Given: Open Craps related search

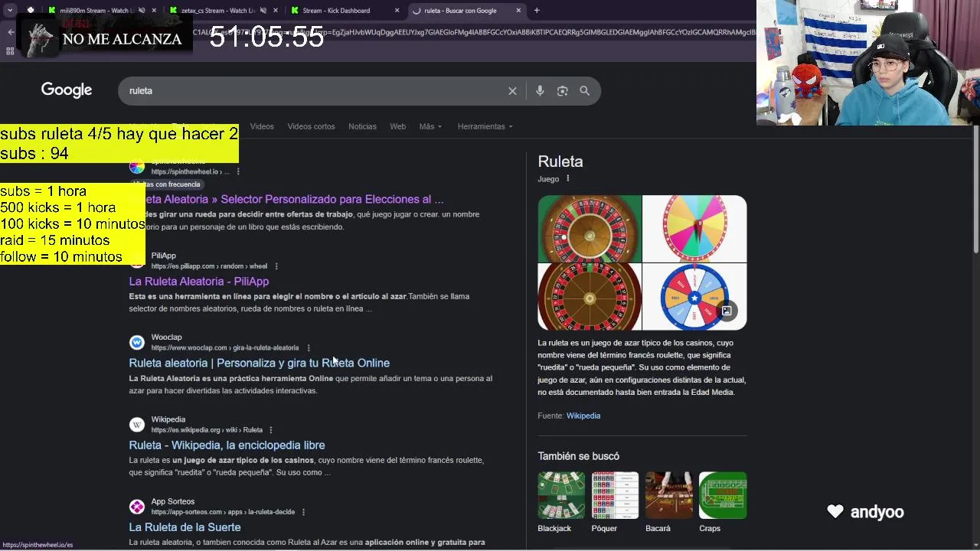Looking at the screenshot, I should (722, 503).
